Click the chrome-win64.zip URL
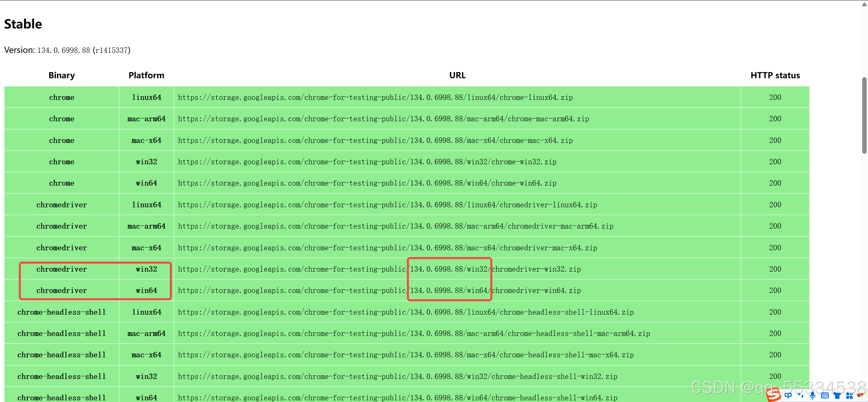This screenshot has width=868, height=402. click(367, 183)
